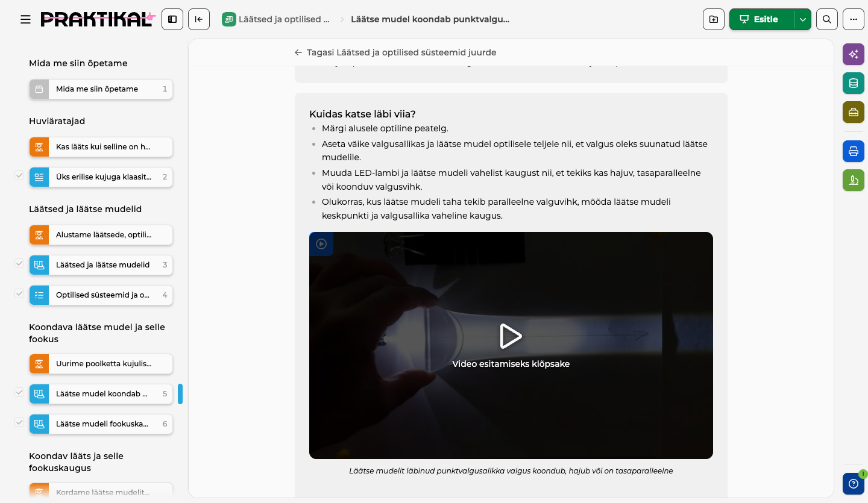Expand the Esitle dropdown arrow
This screenshot has width=868, height=503.
(803, 19)
